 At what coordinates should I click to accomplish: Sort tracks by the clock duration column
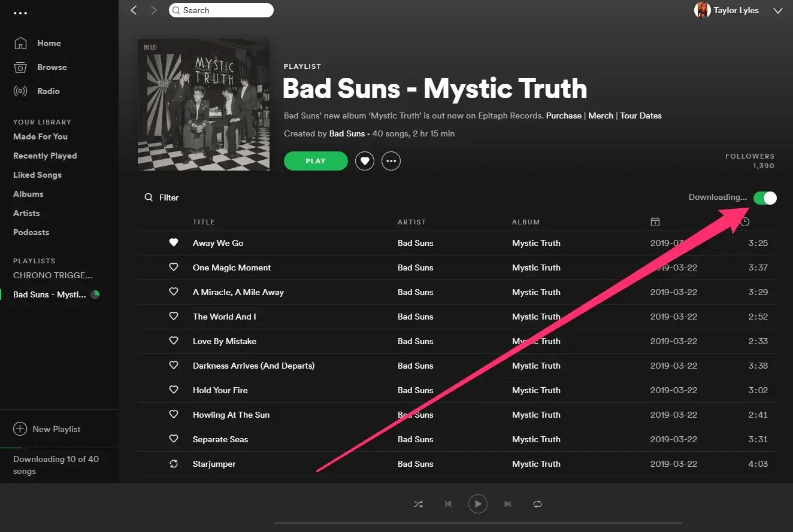[744, 222]
